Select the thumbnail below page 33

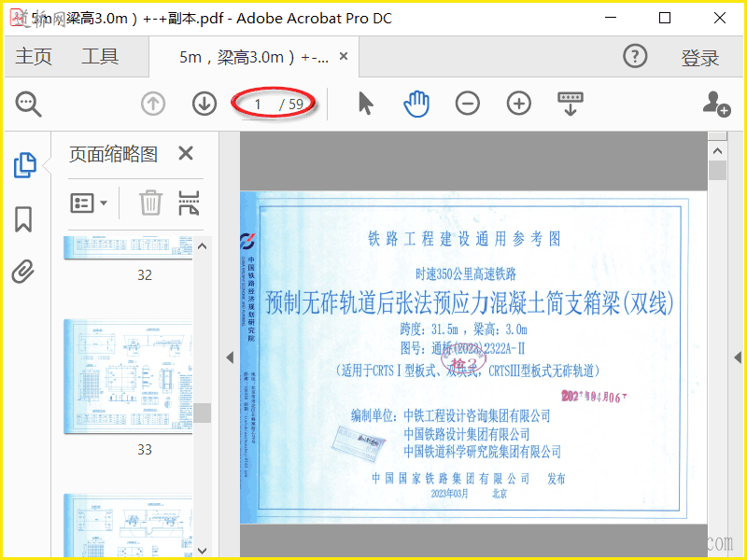click(128, 525)
